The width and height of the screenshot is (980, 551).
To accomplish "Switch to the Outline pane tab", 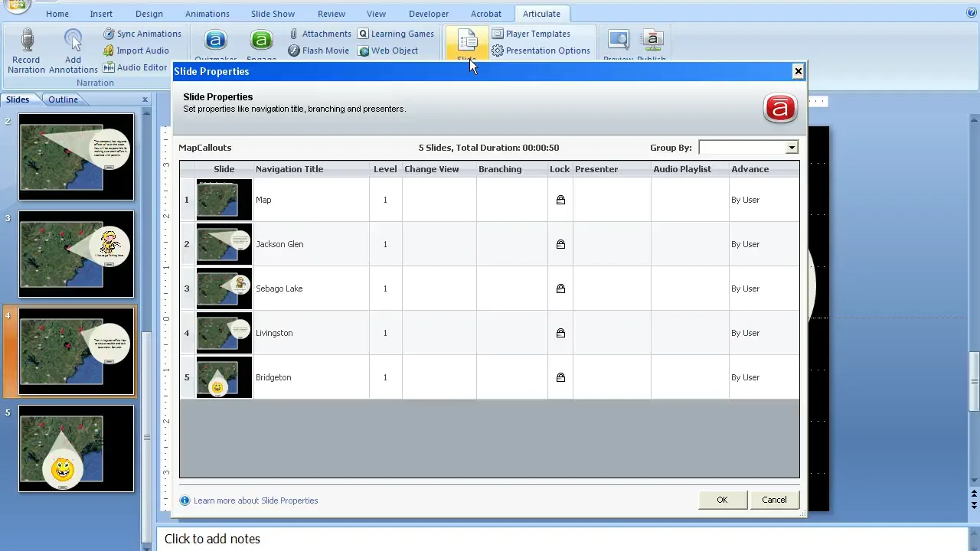I will [x=63, y=99].
